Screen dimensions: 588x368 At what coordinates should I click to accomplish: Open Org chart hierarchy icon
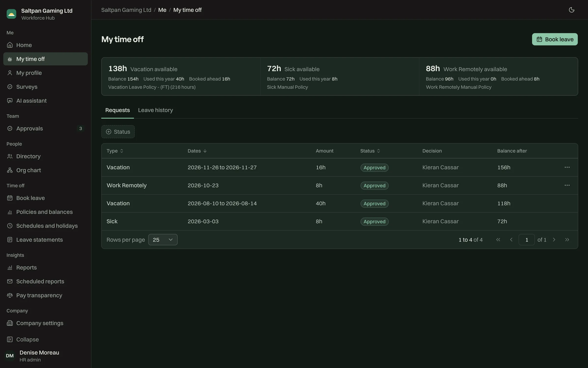pyautogui.click(x=10, y=170)
